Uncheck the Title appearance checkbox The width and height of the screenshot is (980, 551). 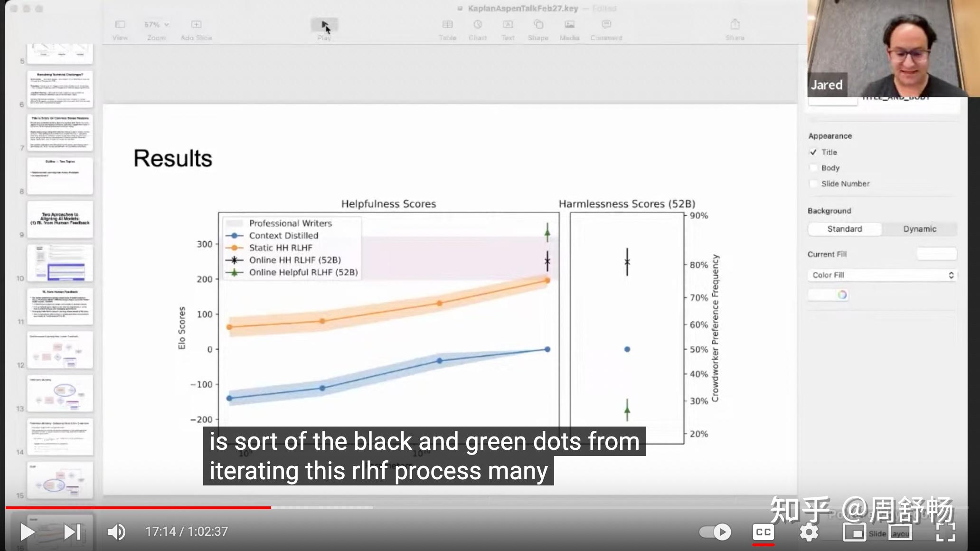click(x=813, y=152)
